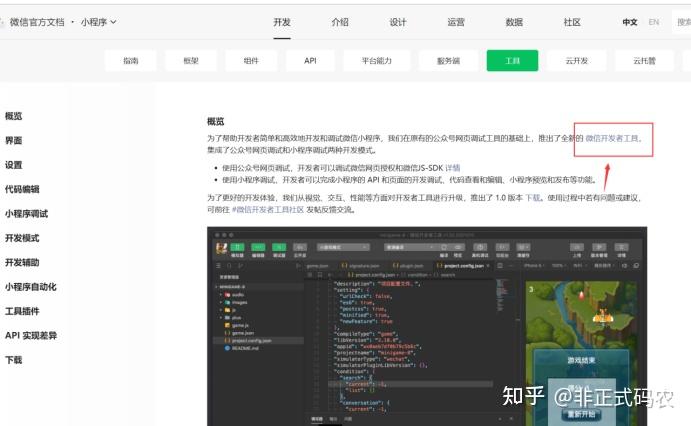Select 界面 in the left sidebar
Image resolution: width=691 pixels, height=426 pixels.
pos(14,141)
